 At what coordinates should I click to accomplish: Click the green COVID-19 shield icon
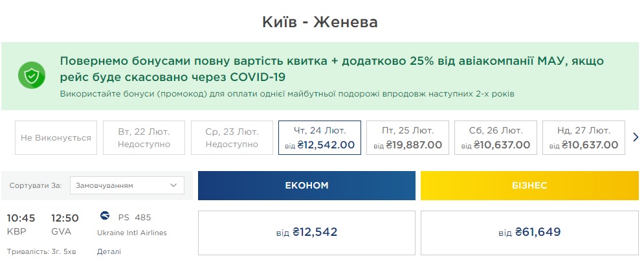click(32, 76)
